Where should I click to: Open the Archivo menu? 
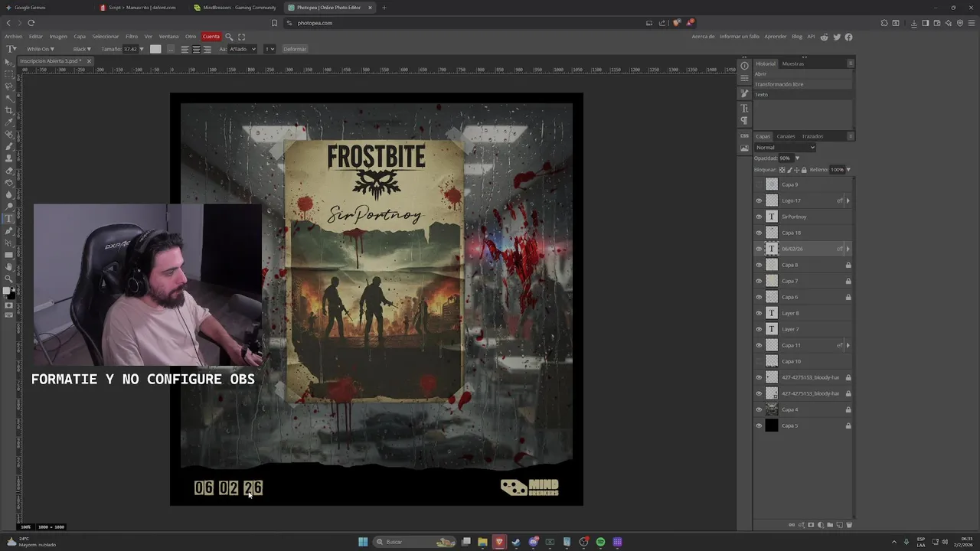(x=13, y=37)
